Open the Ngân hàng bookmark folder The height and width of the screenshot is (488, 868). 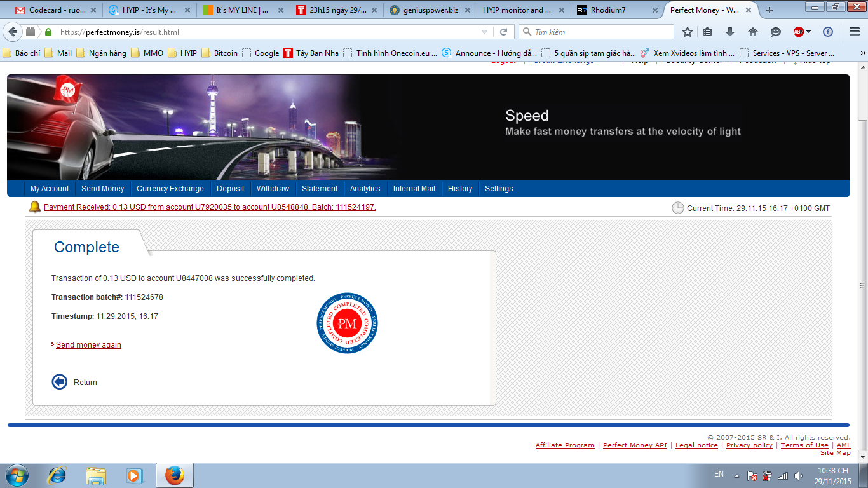coord(101,53)
